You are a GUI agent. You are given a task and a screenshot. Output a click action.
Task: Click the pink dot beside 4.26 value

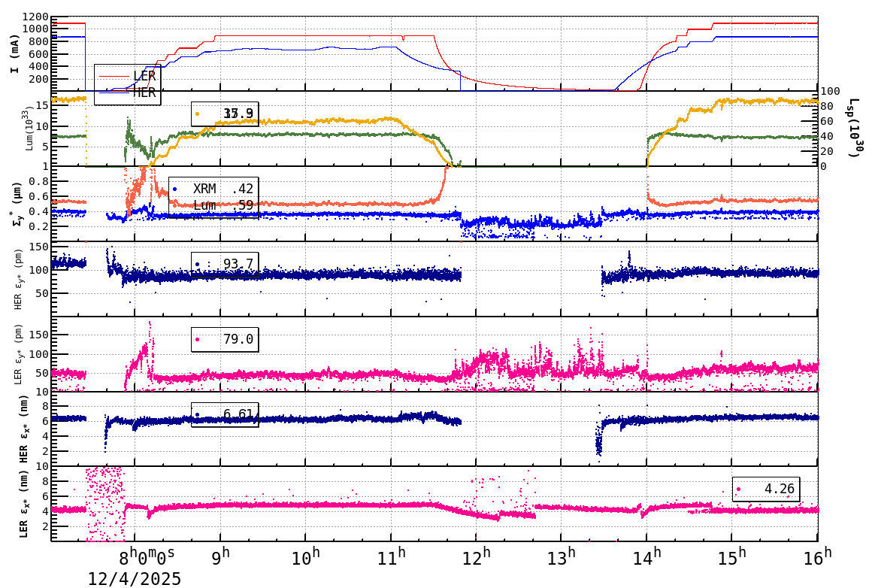738,489
